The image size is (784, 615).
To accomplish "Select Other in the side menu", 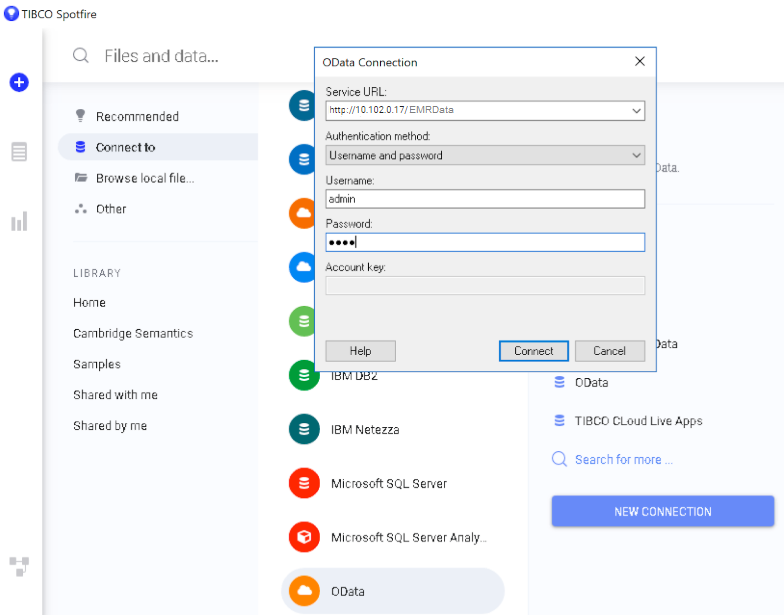I will [x=111, y=209].
